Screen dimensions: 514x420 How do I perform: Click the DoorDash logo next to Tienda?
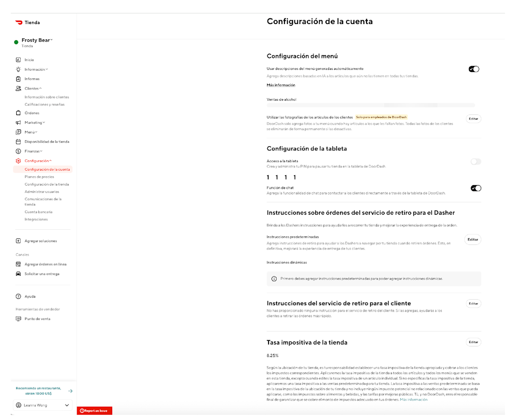(x=18, y=22)
